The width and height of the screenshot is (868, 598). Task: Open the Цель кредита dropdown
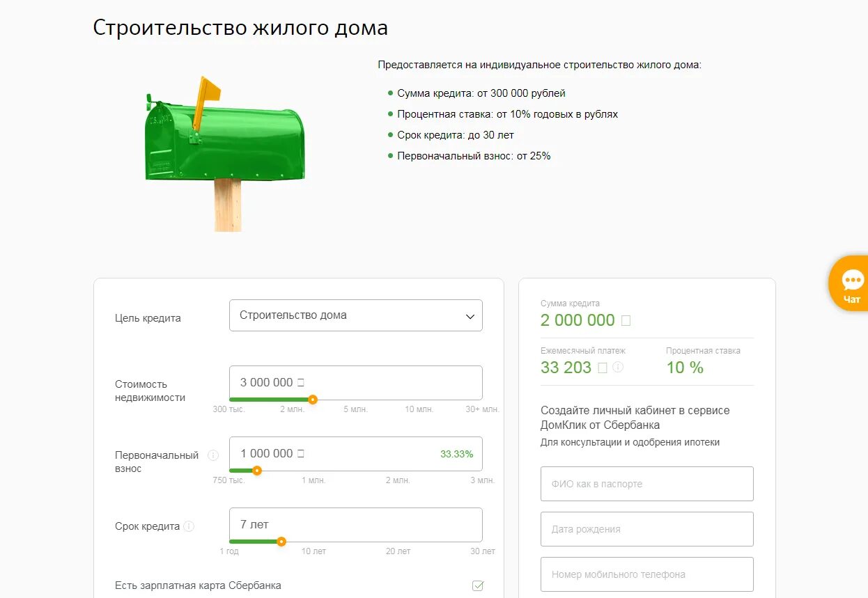coord(356,315)
